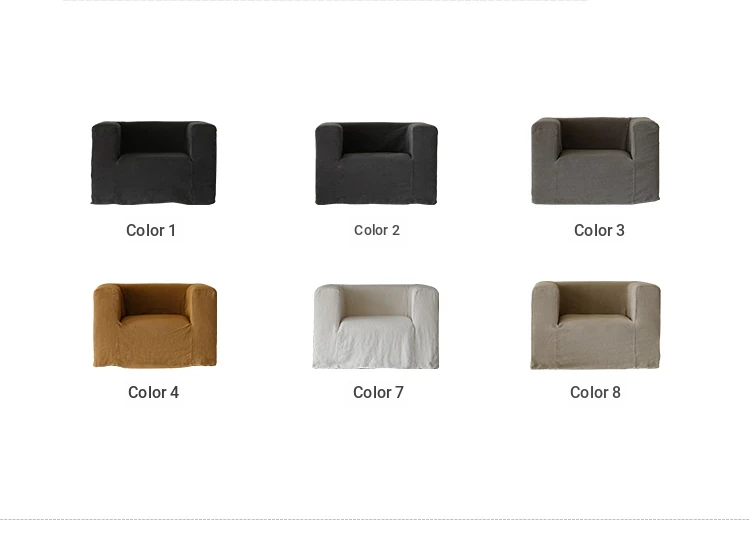Pick the mustard yellow sofa color swatch
The image size is (750, 550).
pyautogui.click(x=155, y=325)
